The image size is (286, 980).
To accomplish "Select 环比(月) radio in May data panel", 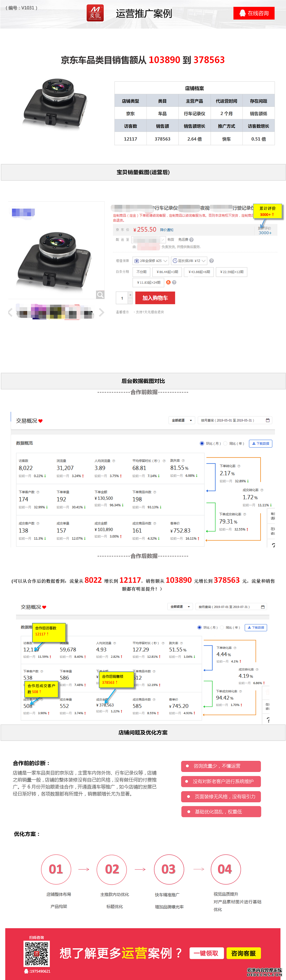I will click(x=202, y=443).
